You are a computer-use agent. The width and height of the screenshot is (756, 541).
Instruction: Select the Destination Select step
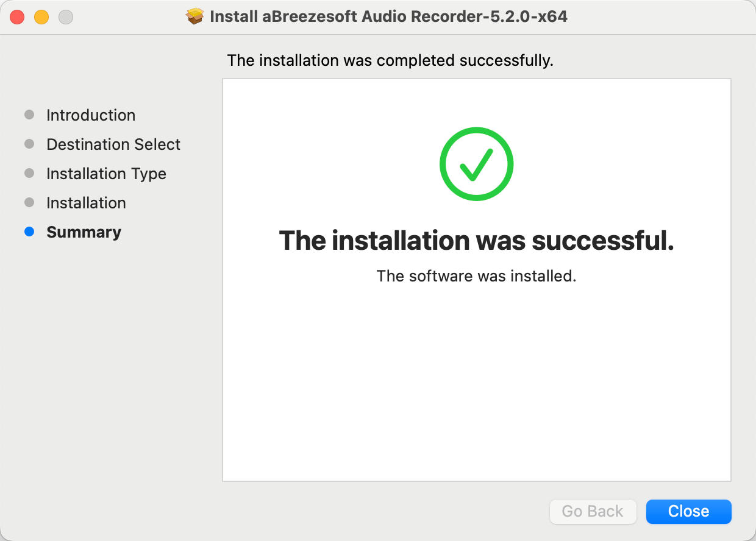coord(113,144)
